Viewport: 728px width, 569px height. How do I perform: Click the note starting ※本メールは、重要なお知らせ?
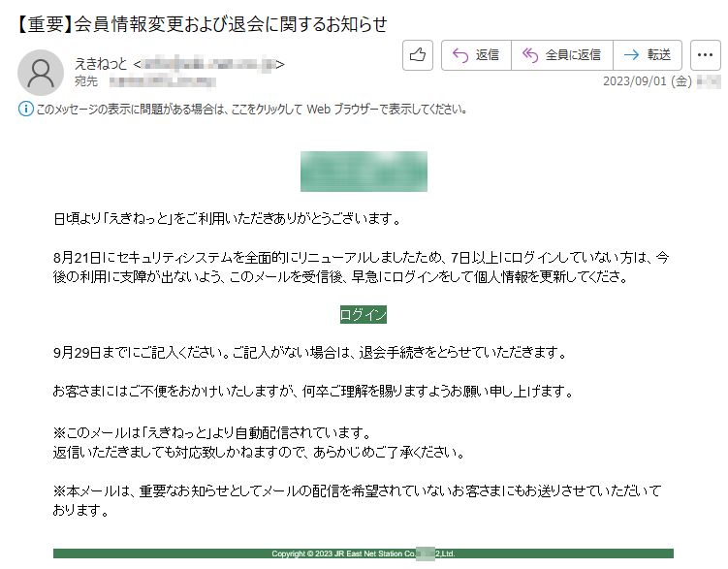(x=357, y=500)
